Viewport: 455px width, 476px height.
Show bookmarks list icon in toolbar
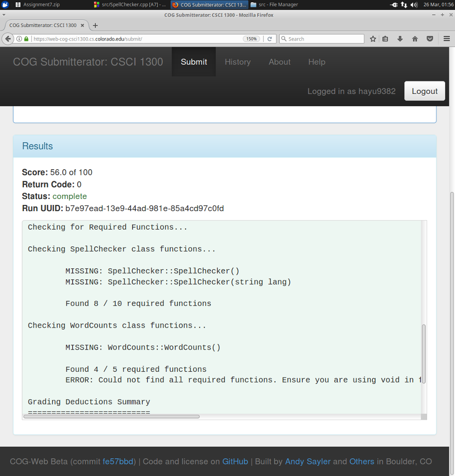(x=385, y=39)
